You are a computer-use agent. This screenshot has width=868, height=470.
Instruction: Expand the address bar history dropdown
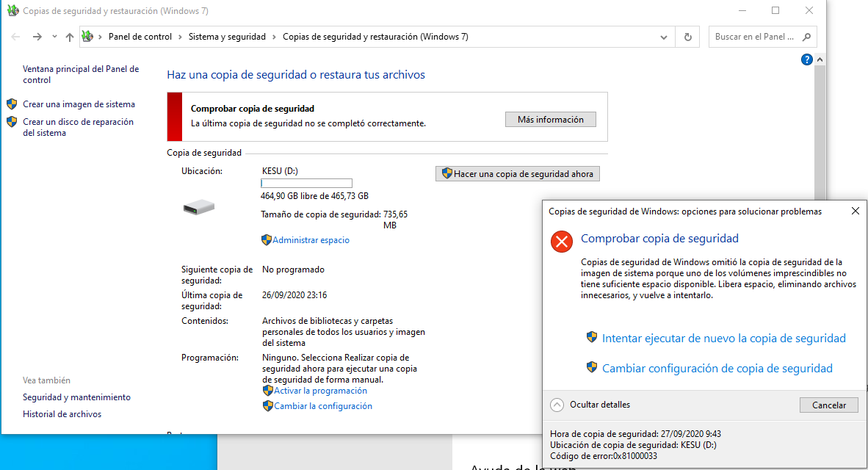664,37
